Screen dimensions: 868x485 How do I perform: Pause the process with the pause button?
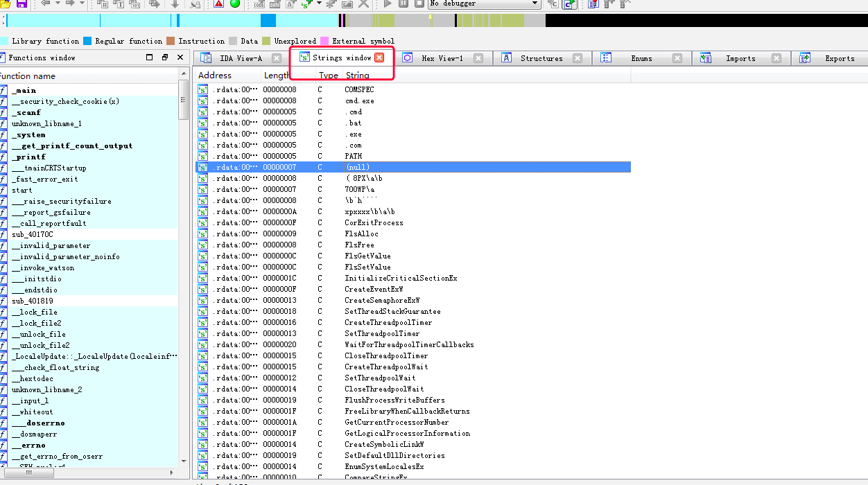(x=403, y=3)
